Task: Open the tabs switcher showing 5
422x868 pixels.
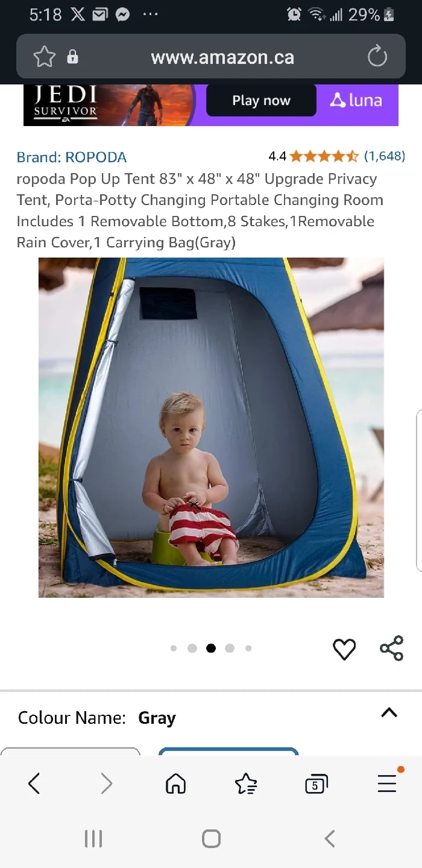Action: pyautogui.click(x=316, y=784)
